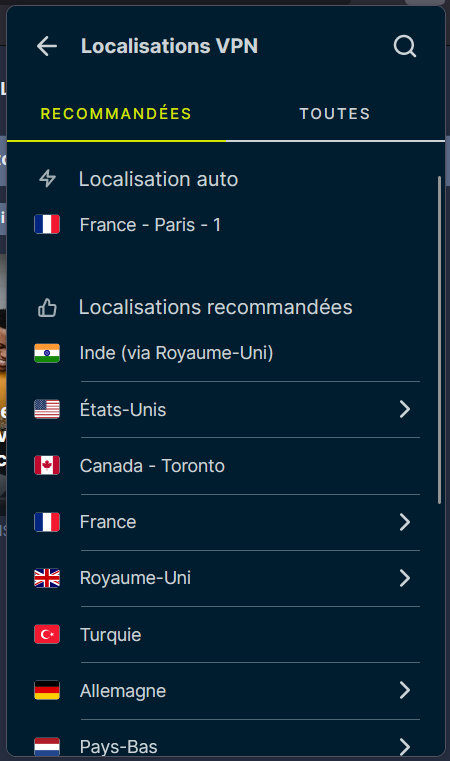Expand France locations chevron
The width and height of the screenshot is (450, 761).
[x=405, y=522]
